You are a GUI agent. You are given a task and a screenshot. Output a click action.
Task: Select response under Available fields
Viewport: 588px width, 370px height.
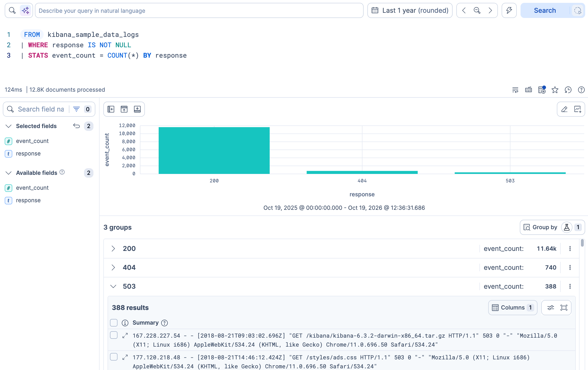[x=28, y=200]
